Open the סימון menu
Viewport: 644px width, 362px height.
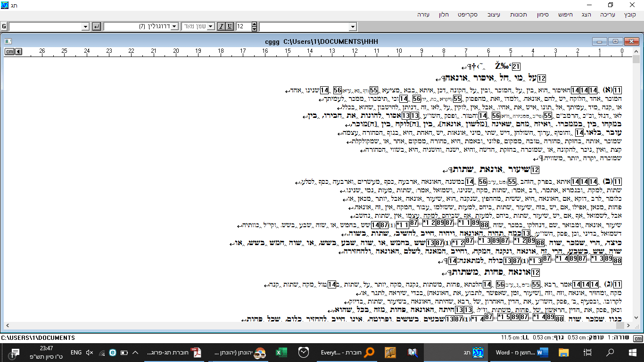[x=542, y=15]
